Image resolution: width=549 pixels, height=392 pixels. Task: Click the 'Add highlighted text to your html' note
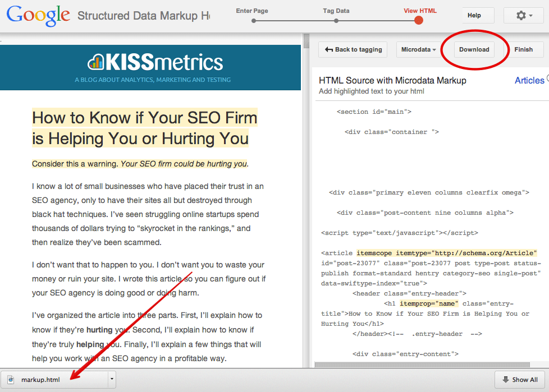371,91
